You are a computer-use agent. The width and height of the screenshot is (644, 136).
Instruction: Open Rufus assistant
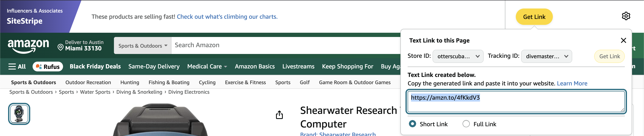tap(48, 67)
